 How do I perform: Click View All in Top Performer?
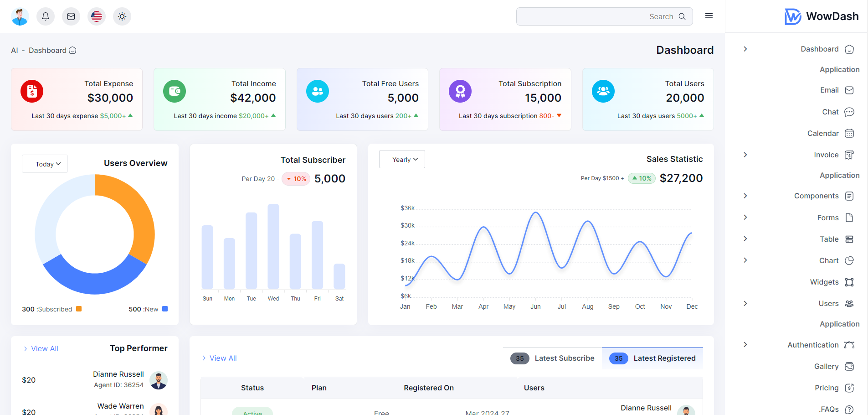tap(41, 349)
